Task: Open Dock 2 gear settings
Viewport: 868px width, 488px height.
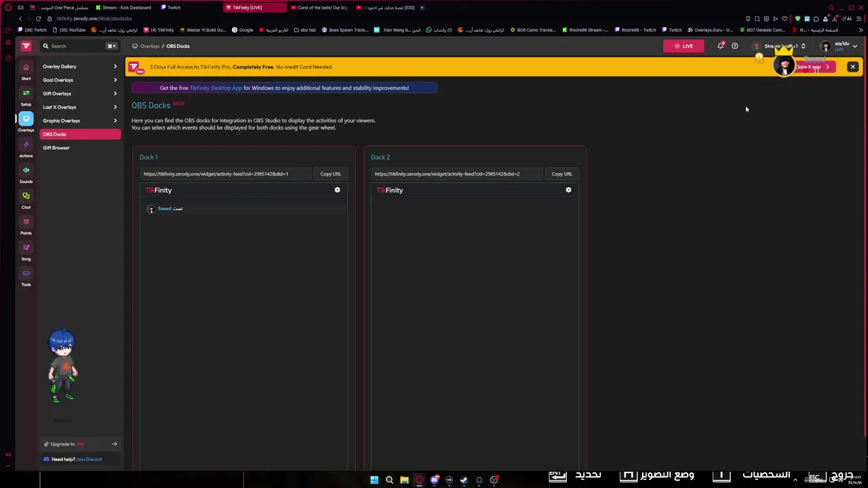Action: click(568, 190)
